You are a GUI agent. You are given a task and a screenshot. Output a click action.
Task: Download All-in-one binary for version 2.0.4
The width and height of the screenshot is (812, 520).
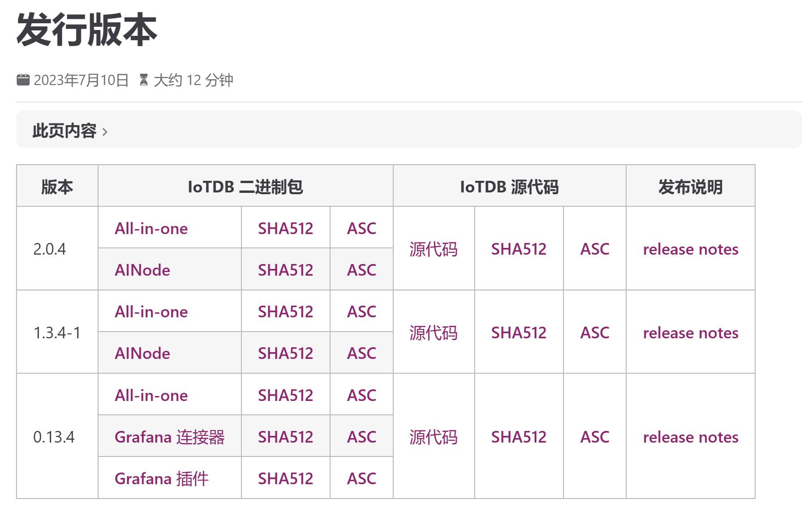click(x=151, y=229)
